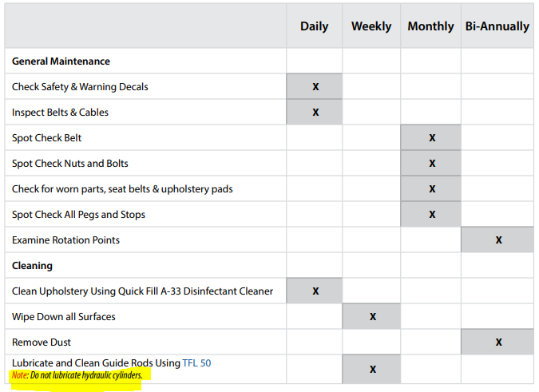Click the Monthly column header
Image resolution: width=539 pixels, height=392 pixels.
pyautogui.click(x=430, y=26)
